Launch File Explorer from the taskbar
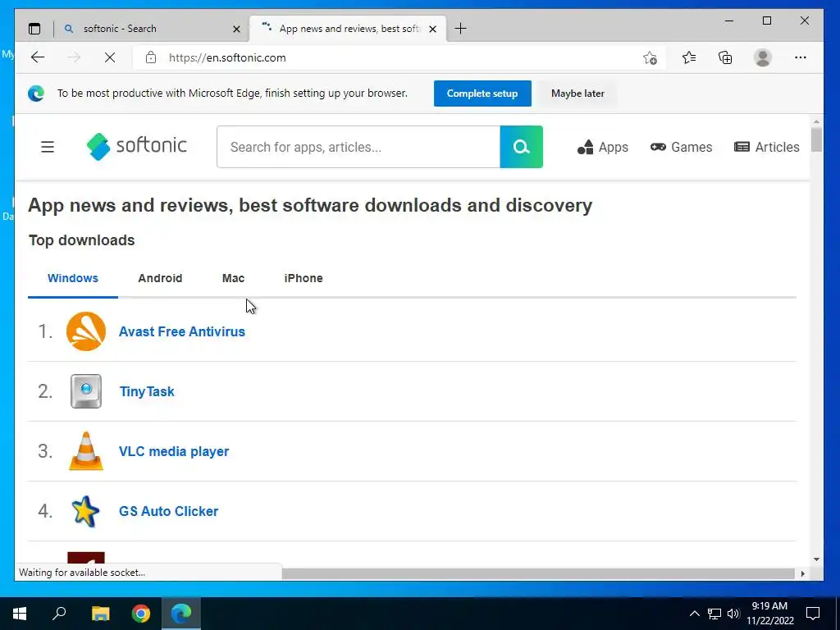This screenshot has height=630, width=840. (x=100, y=614)
